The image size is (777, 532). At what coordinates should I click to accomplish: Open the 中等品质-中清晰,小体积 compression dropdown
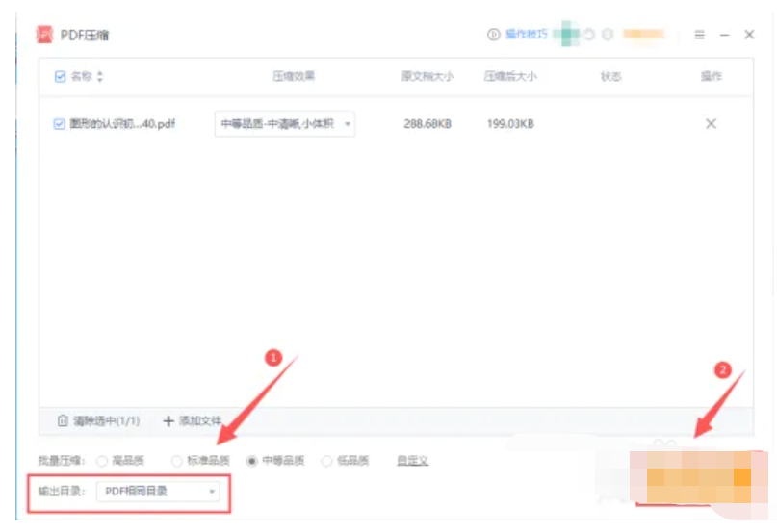[x=284, y=124]
